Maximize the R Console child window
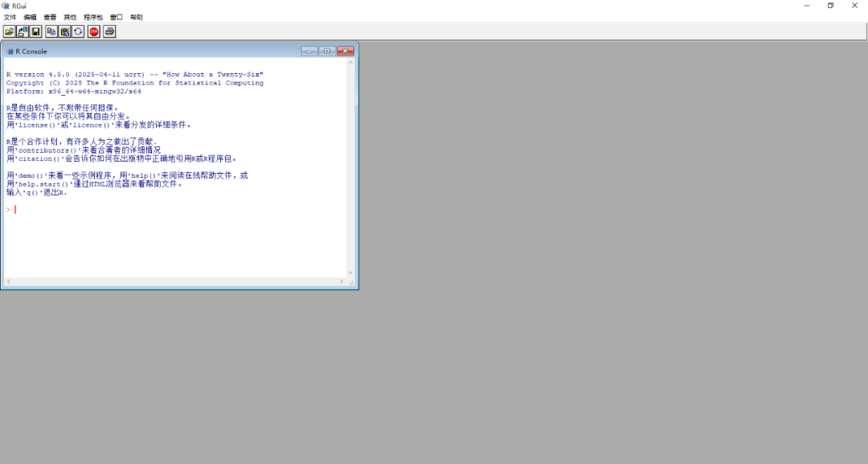This screenshot has height=464, width=868. [x=327, y=51]
